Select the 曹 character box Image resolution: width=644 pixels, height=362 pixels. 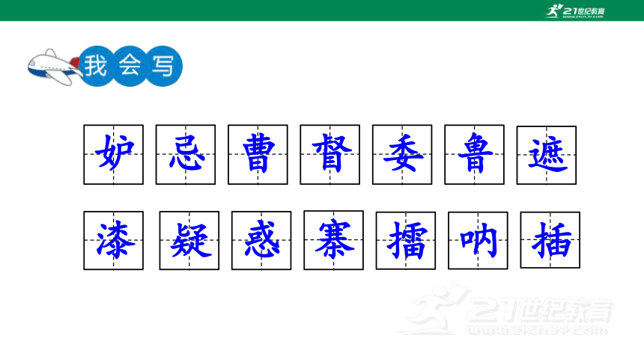coord(258,155)
